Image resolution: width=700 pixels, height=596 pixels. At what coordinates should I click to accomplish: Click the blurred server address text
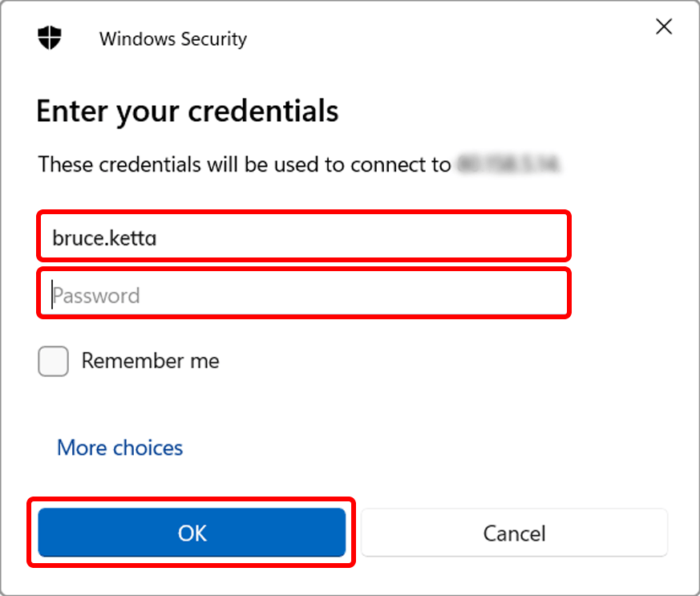508,164
